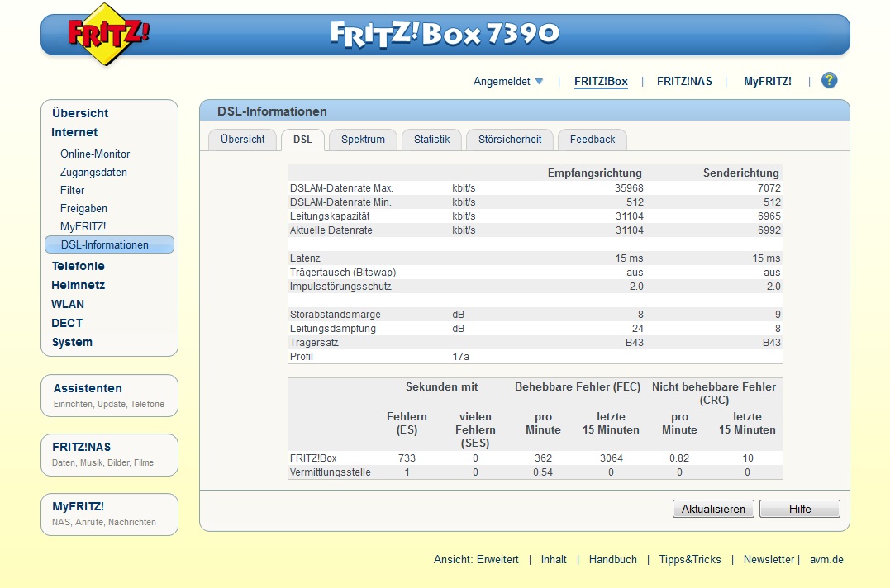The width and height of the screenshot is (890, 588).
Task: Click the Aktualisieren button
Action: 713,509
